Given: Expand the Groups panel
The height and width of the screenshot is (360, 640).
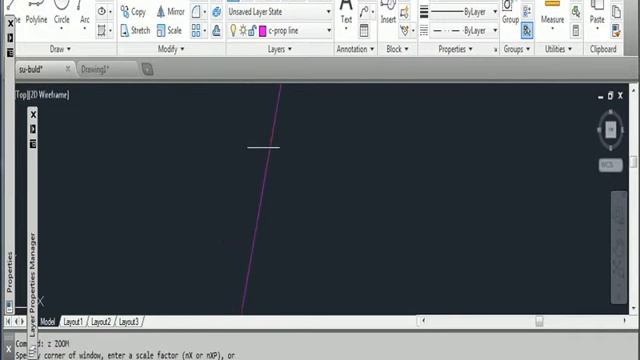Looking at the screenshot, I should (x=516, y=49).
